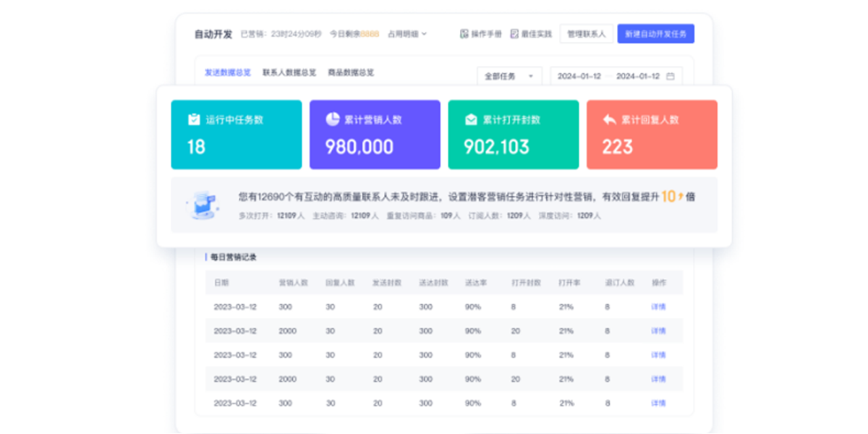This screenshot has width=868, height=434.
Task: Click the 操作手册 manual icon
Action: [x=464, y=33]
